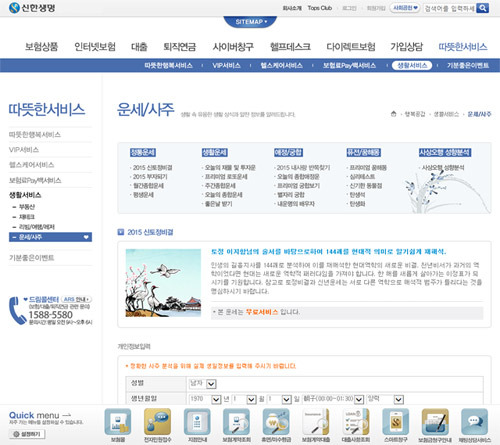The image size is (500, 445).
Task: Select the VIP서비스 submenu tab
Action: pyautogui.click(x=226, y=65)
